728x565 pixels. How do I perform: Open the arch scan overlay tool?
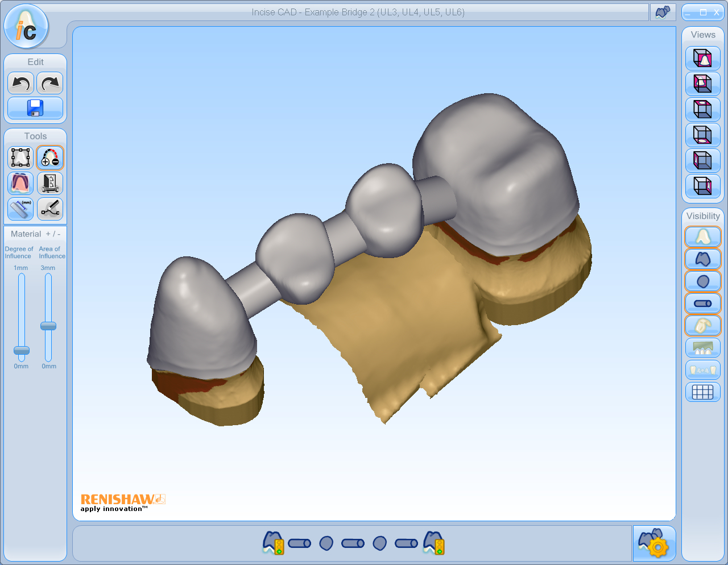point(20,183)
